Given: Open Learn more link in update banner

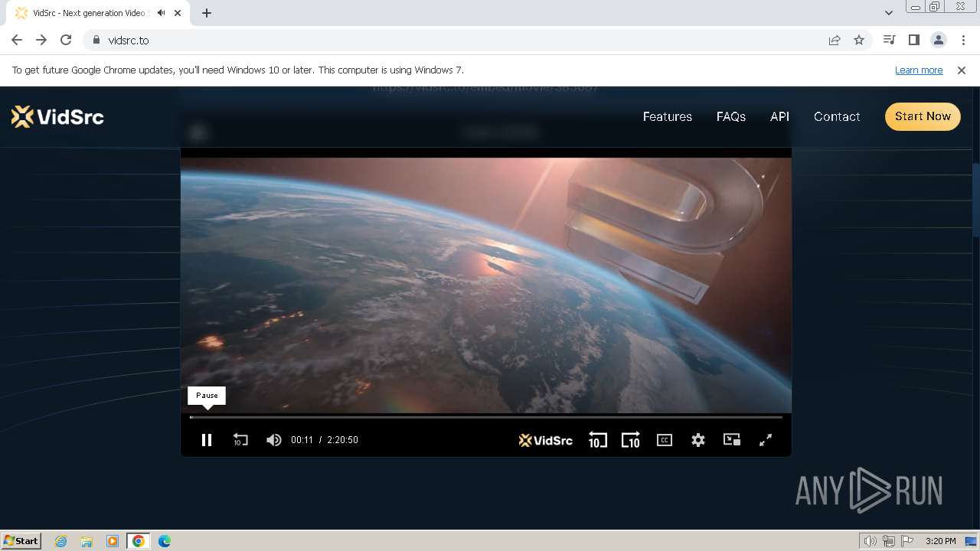Looking at the screenshot, I should (x=919, y=70).
